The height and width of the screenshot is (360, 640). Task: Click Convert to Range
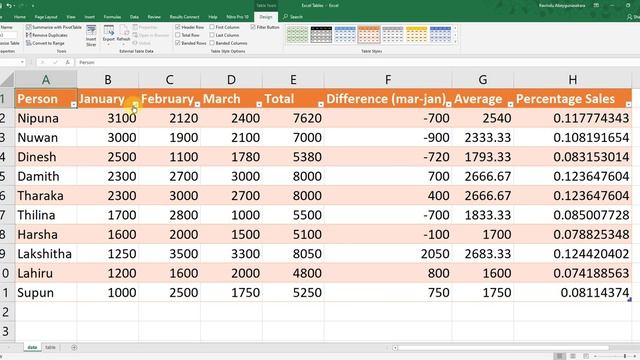[x=45, y=43]
